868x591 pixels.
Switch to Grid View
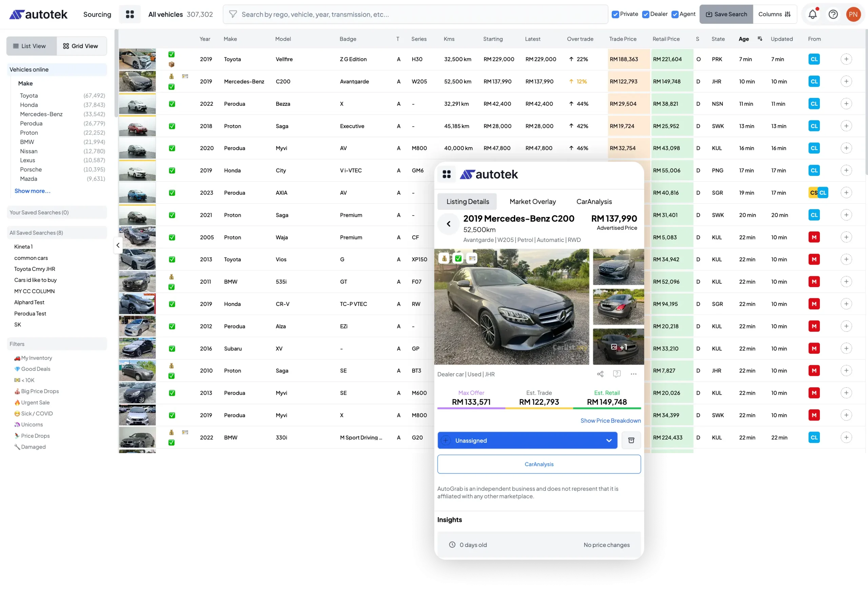point(81,46)
